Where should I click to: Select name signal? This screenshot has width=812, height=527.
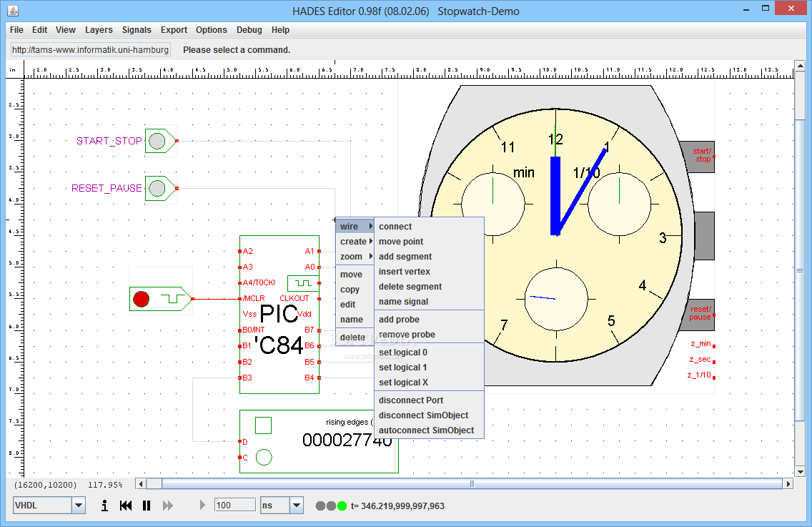pyautogui.click(x=429, y=302)
